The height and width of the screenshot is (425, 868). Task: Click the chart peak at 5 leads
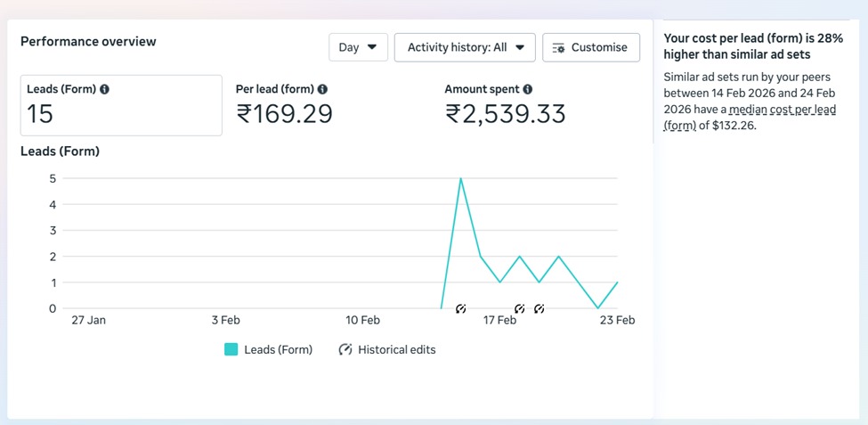pyautogui.click(x=460, y=179)
